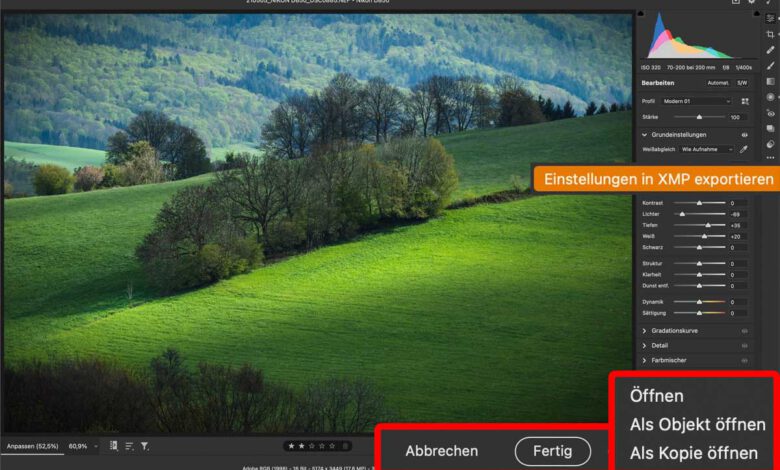780x470 pixels.
Task: Click the Stärke value field 100
Action: point(736,117)
